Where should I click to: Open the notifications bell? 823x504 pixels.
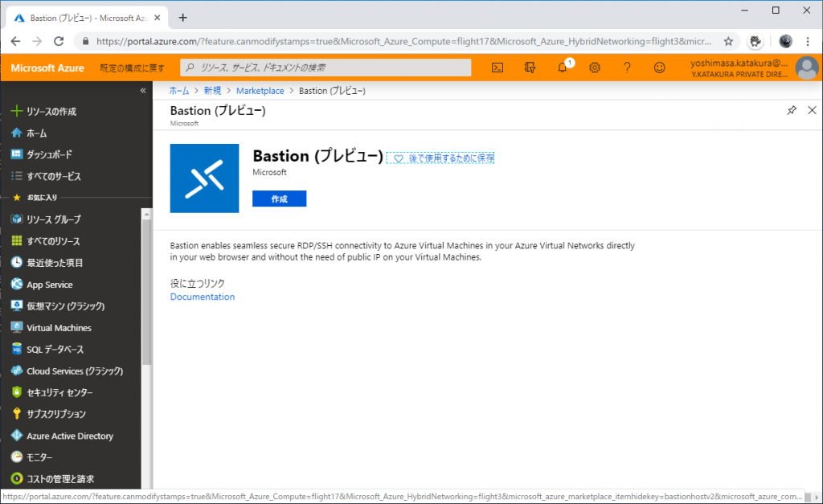(x=562, y=68)
